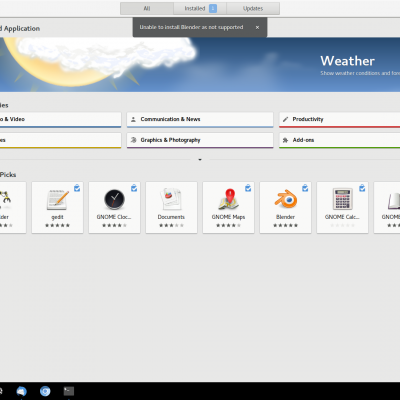
Task: Choose the GNOME Maps app icon
Action: click(x=229, y=199)
